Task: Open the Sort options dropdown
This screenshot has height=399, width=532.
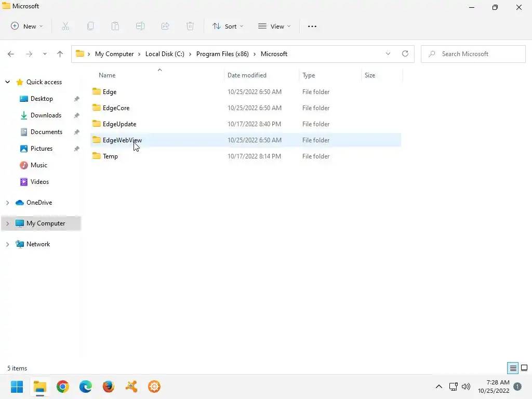Action: 228,26
